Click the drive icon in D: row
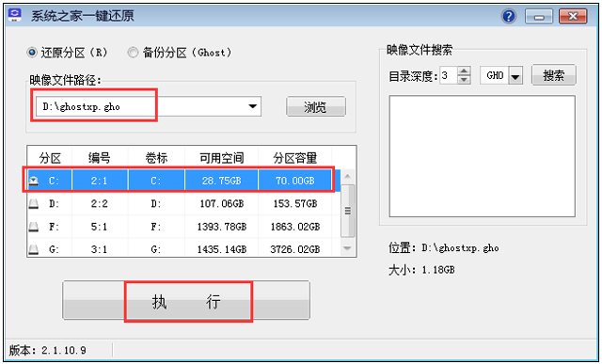602x364 pixels. [34, 203]
